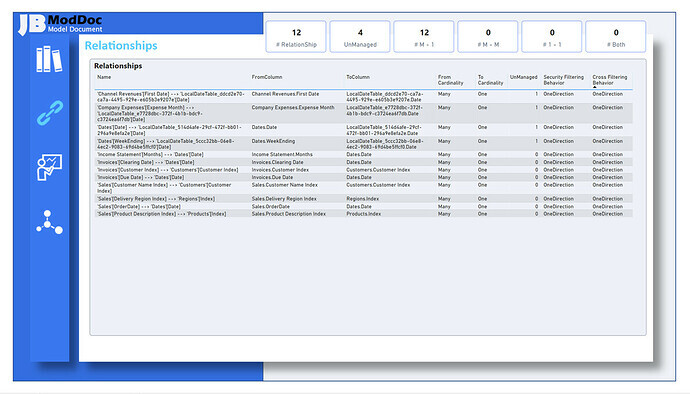
Task: Select the # RelationShip card showing 12
Action: pyautogui.click(x=296, y=37)
